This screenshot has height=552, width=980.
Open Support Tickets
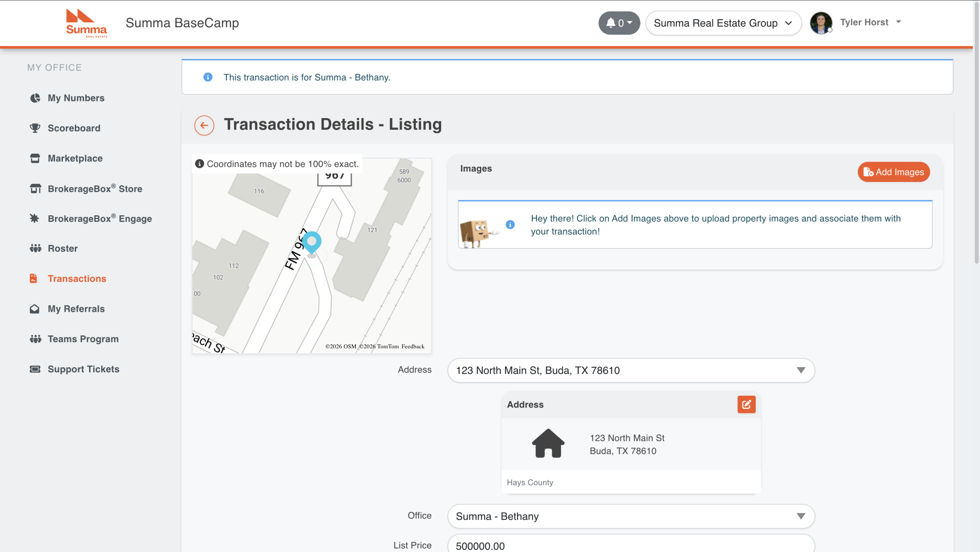coord(83,369)
